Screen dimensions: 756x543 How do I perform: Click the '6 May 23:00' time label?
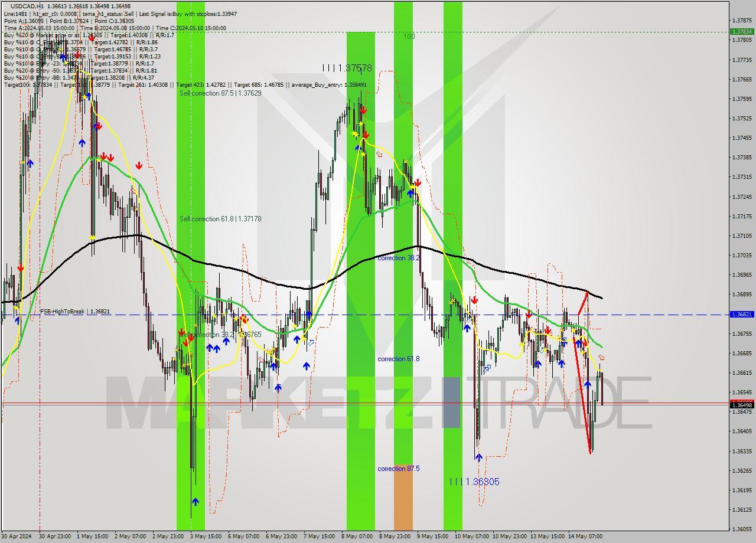click(282, 537)
